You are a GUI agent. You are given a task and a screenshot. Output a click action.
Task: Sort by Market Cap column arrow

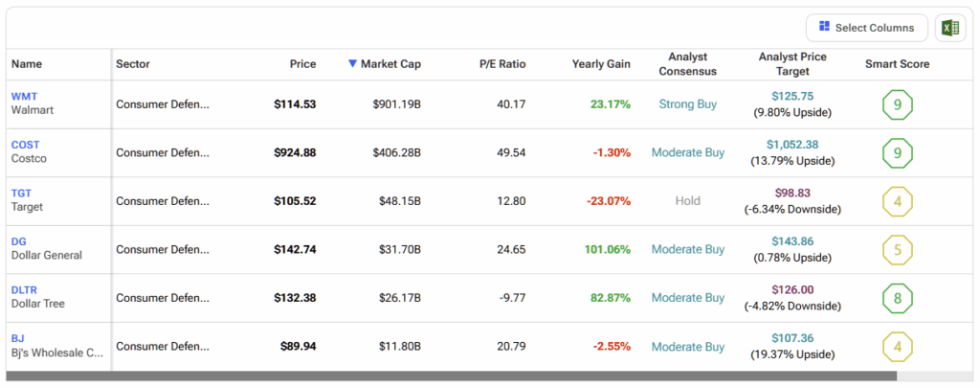tap(352, 64)
